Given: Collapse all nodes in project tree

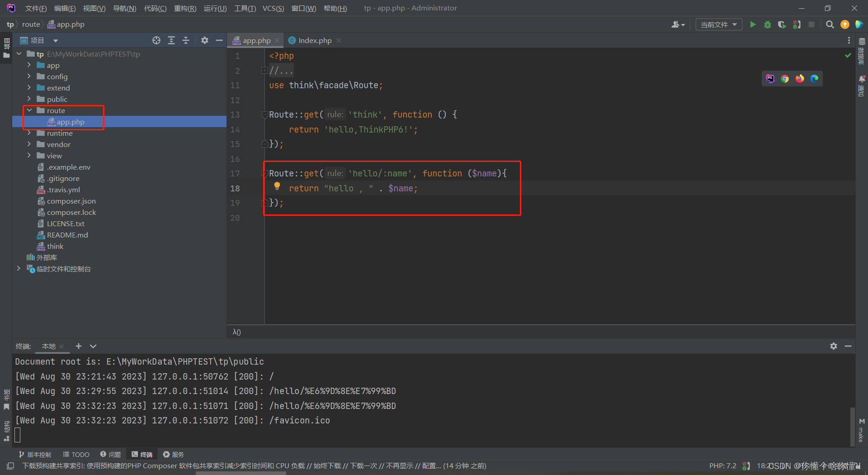Looking at the screenshot, I should [x=186, y=40].
